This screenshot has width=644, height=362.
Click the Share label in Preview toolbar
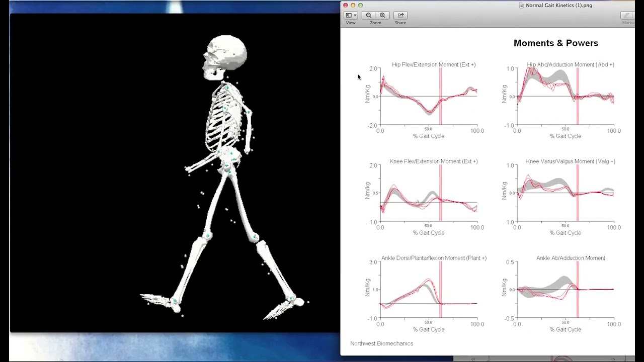pyautogui.click(x=400, y=23)
